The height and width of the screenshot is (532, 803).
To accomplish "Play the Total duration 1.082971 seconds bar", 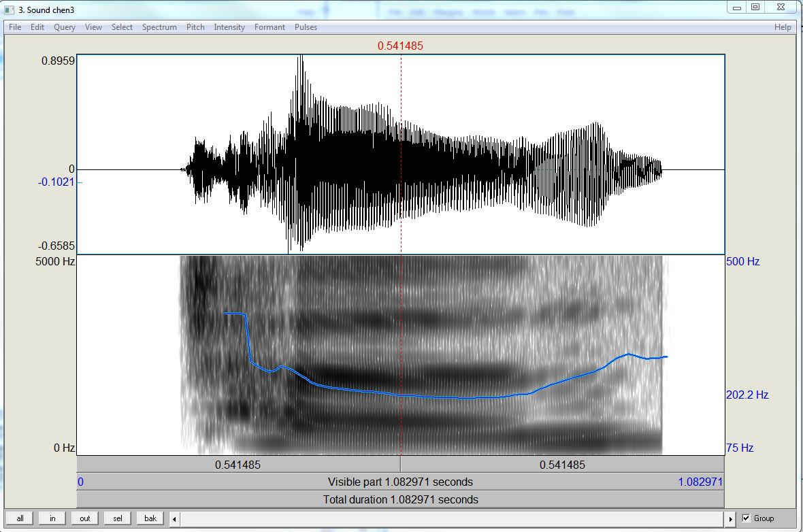I will pyautogui.click(x=400, y=499).
